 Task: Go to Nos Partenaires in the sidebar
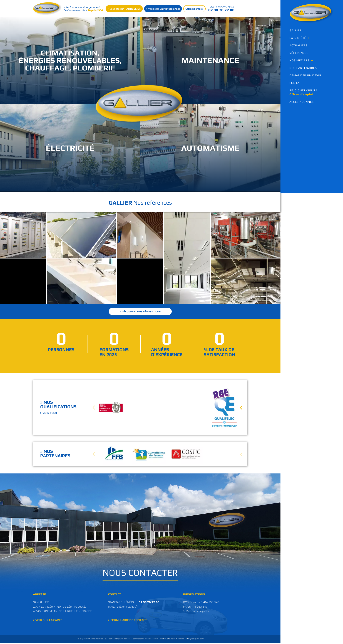(303, 68)
